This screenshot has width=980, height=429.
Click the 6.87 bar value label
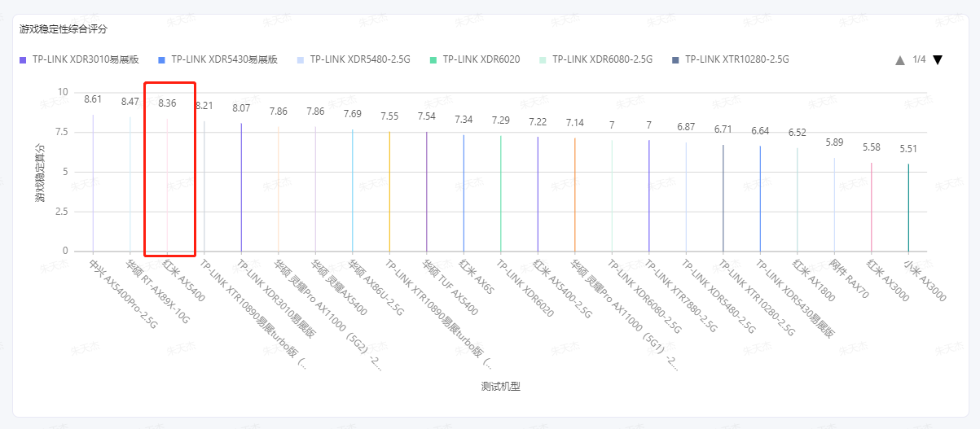pos(686,127)
